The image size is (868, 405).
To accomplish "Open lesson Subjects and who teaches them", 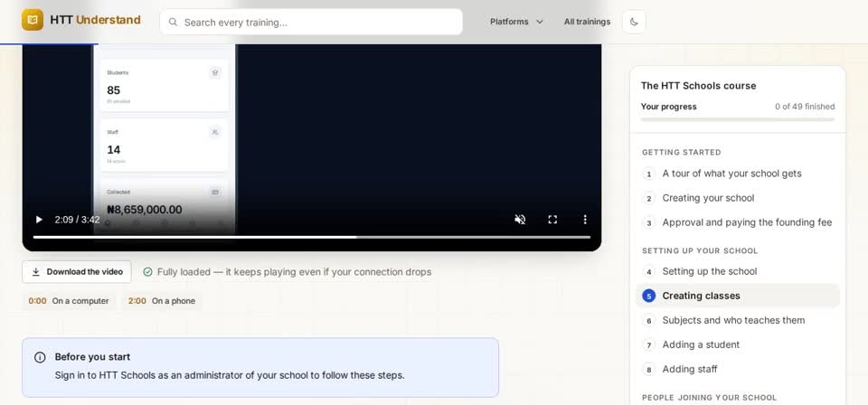I will pos(738,320).
